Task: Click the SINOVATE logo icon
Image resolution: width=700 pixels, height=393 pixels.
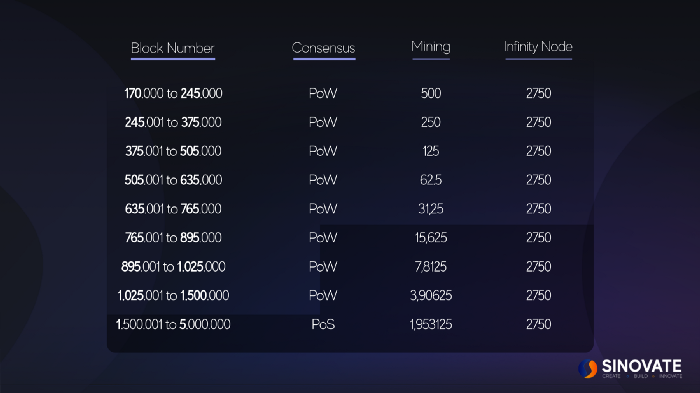Action: pos(588,368)
